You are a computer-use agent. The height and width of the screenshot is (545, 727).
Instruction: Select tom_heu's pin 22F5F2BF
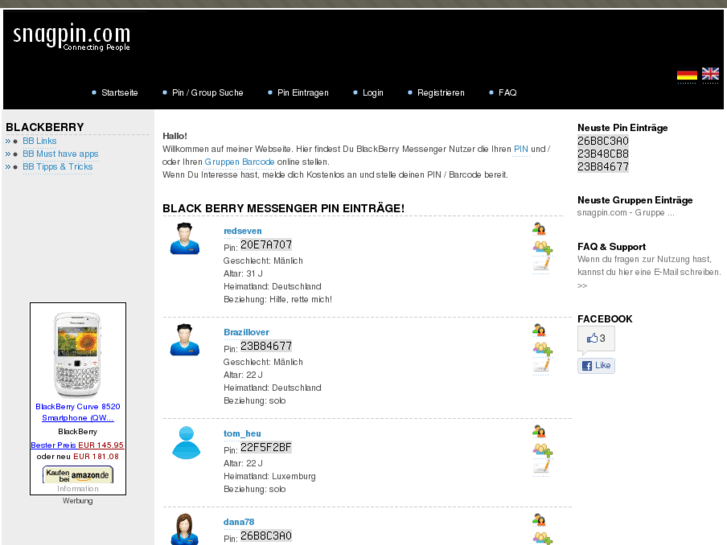[x=266, y=448]
